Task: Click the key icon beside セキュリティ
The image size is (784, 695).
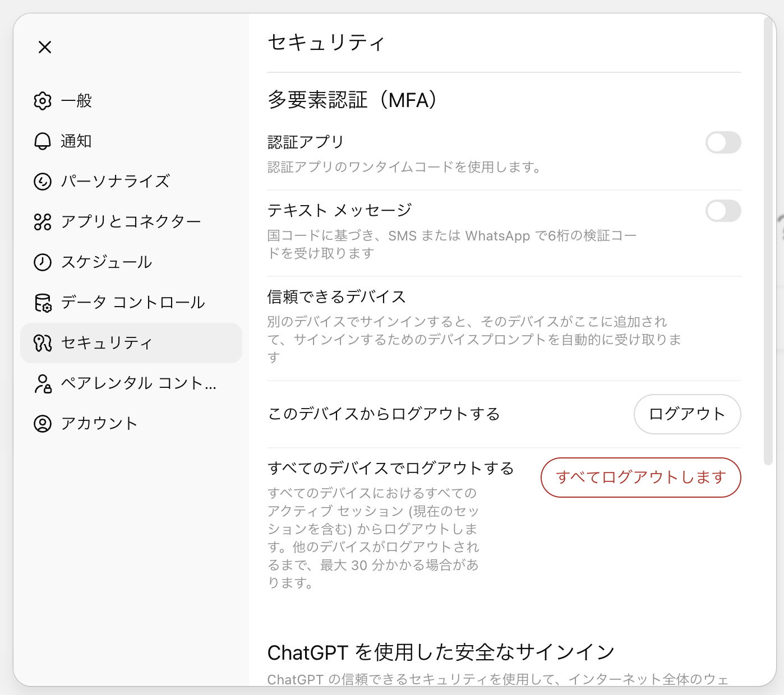Action: [43, 343]
